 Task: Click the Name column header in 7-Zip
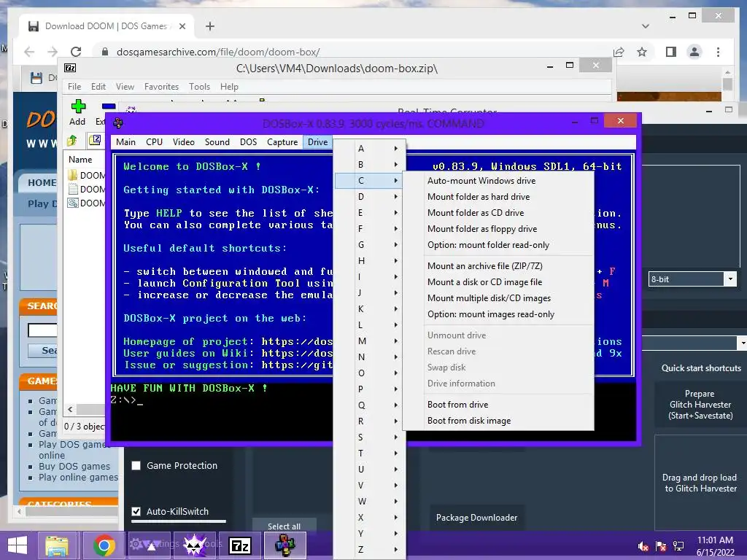[80, 160]
